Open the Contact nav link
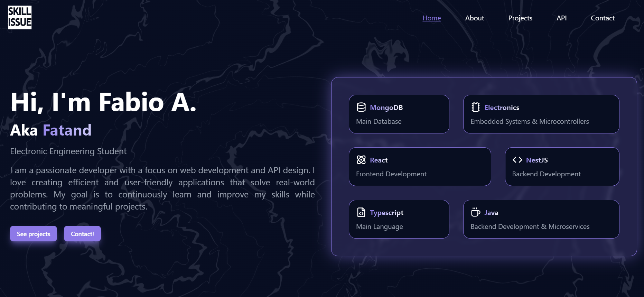Image resolution: width=644 pixels, height=297 pixels. pos(603,18)
